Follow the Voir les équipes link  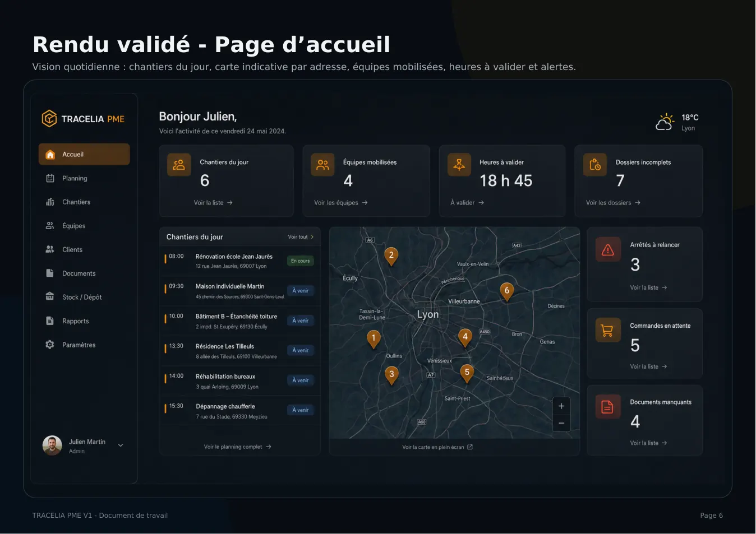(x=341, y=203)
